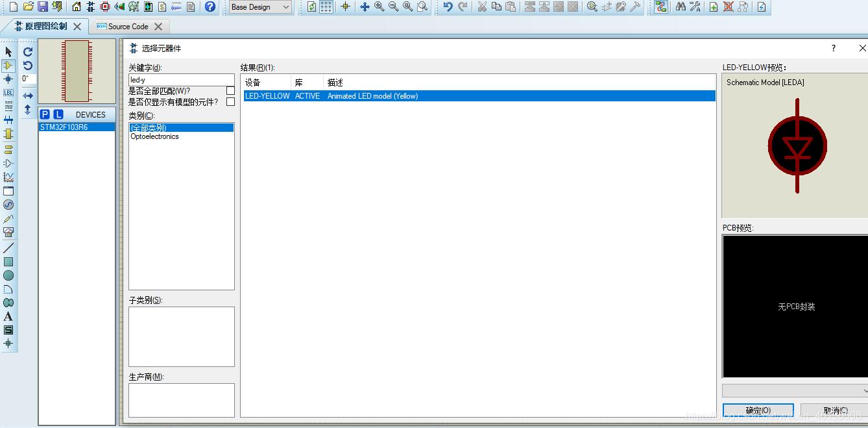Screen dimensions: 868x428
Task: Click the 确定(O) confirm button
Action: (758, 410)
